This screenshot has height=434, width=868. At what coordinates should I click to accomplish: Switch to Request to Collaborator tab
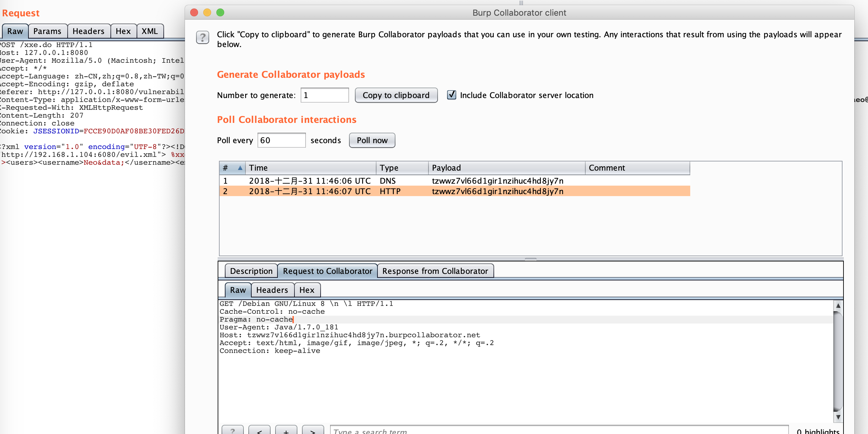327,271
